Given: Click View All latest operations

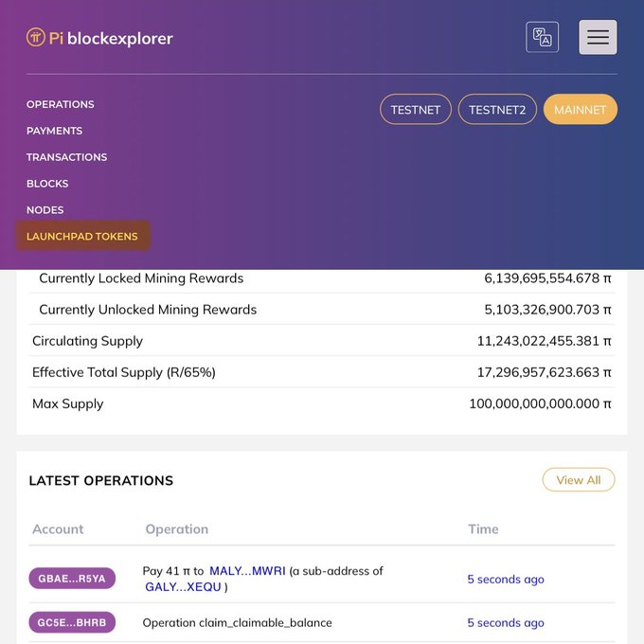Looking at the screenshot, I should (x=579, y=480).
